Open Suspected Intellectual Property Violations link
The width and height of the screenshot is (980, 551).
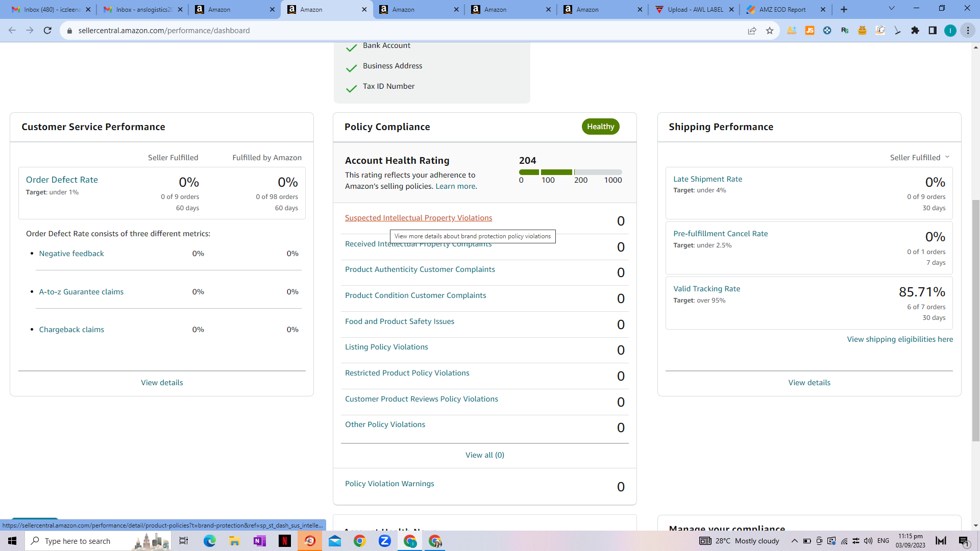(419, 218)
